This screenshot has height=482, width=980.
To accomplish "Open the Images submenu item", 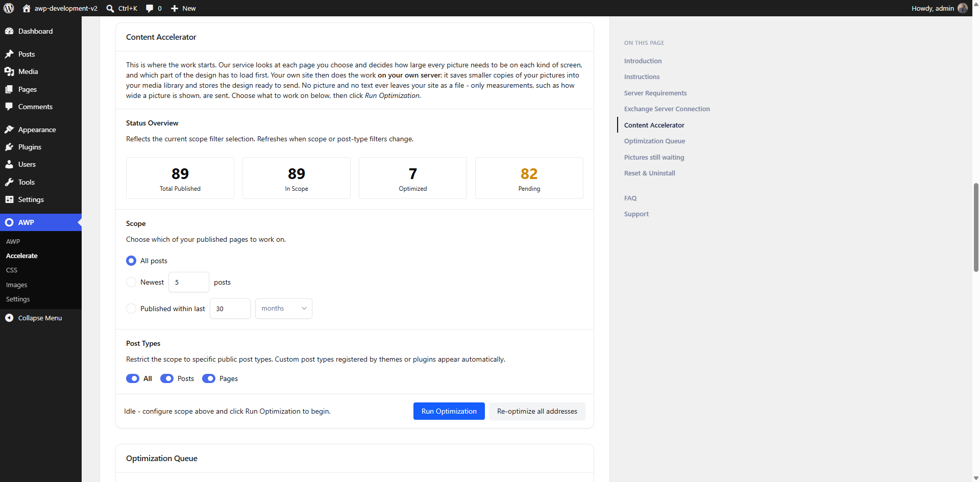I will pyautogui.click(x=16, y=285).
